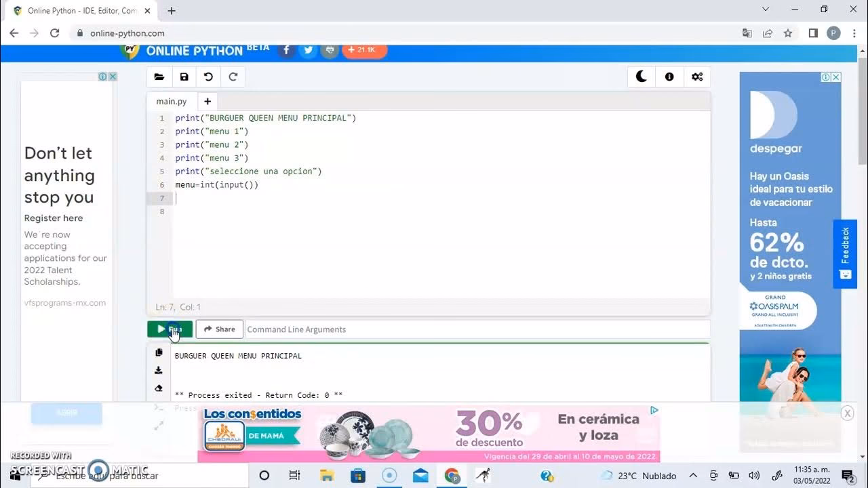Open the interactive console panel
The height and width of the screenshot is (488, 868).
pos(159,407)
